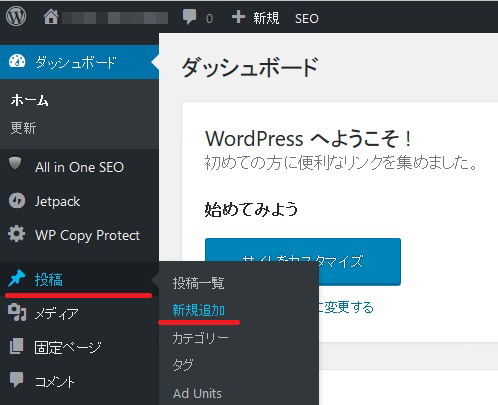Open the コメント menu
Screen dimensions: 498x405
[55, 382]
